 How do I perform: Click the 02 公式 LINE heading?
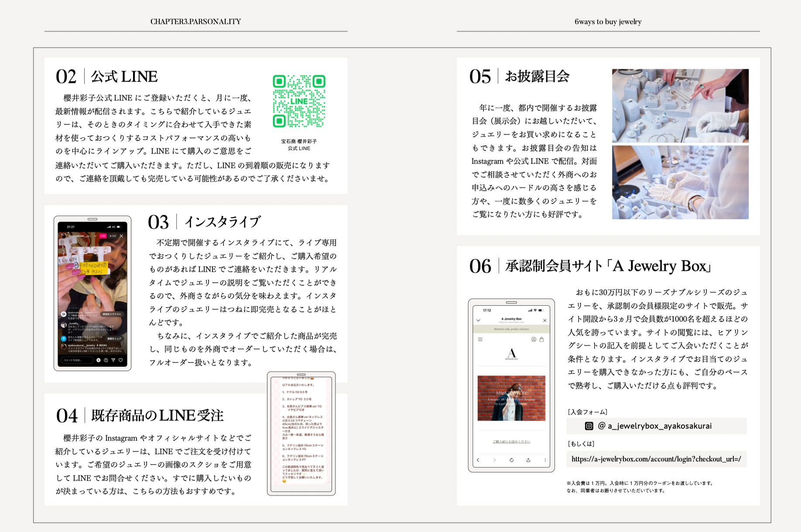pyautogui.click(x=106, y=77)
